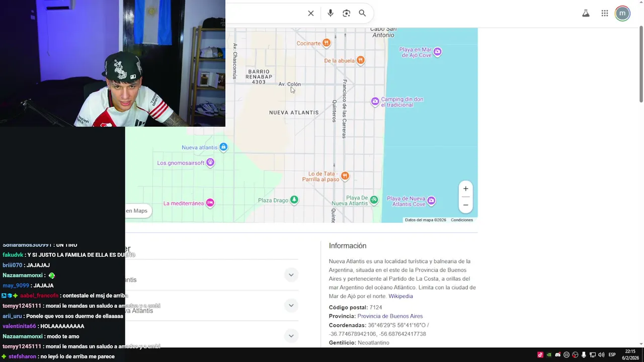Click the NUEVA ATLANTIS map label
644x362 pixels.
(x=294, y=113)
